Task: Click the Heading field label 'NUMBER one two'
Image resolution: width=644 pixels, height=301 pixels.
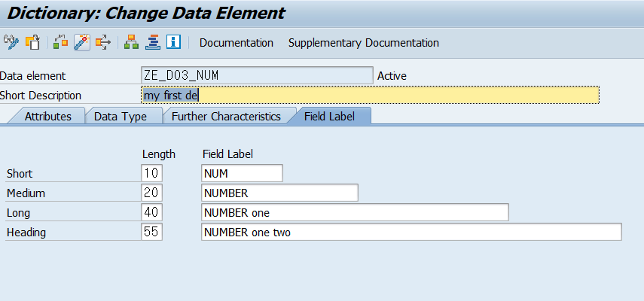Action: pyautogui.click(x=411, y=232)
